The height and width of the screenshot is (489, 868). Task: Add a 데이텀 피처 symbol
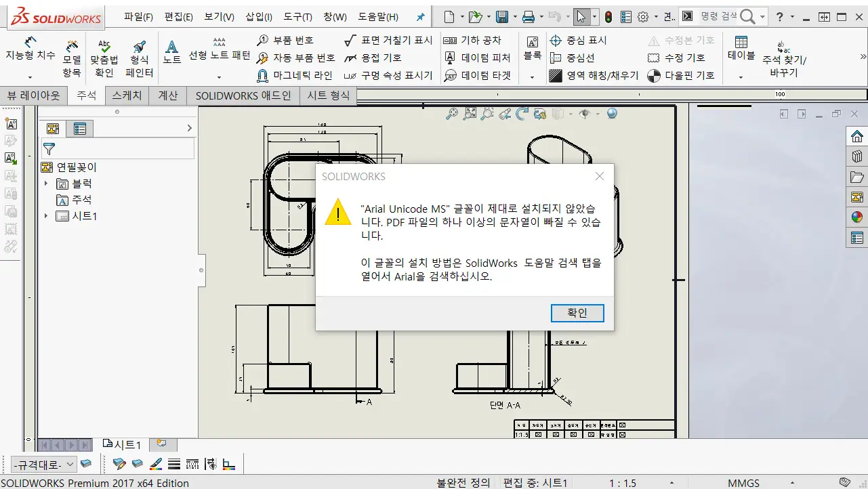[477, 58]
